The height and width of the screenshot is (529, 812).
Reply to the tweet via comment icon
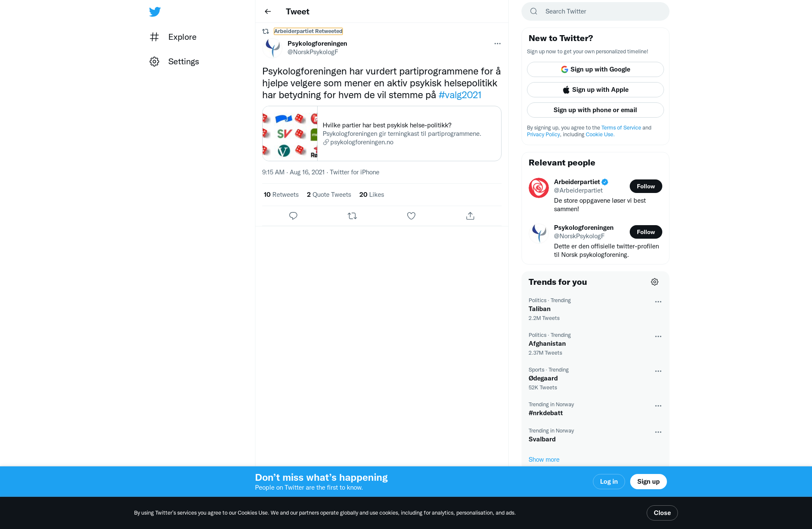(293, 216)
